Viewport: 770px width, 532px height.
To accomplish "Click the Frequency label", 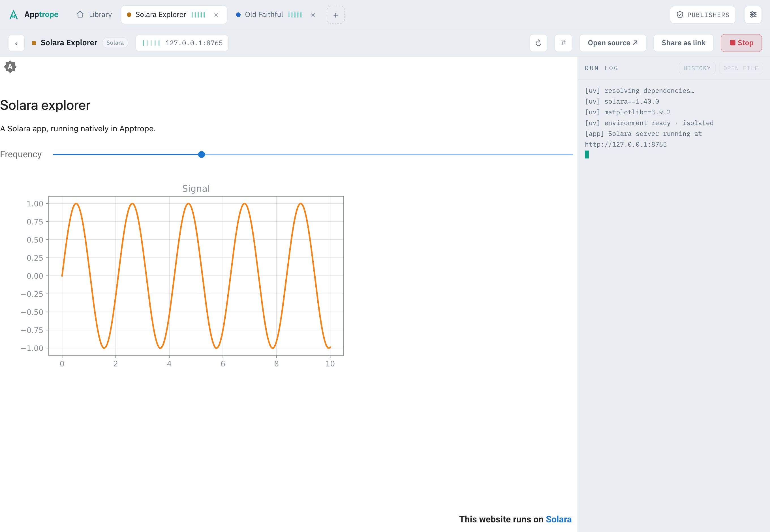I will (x=21, y=154).
